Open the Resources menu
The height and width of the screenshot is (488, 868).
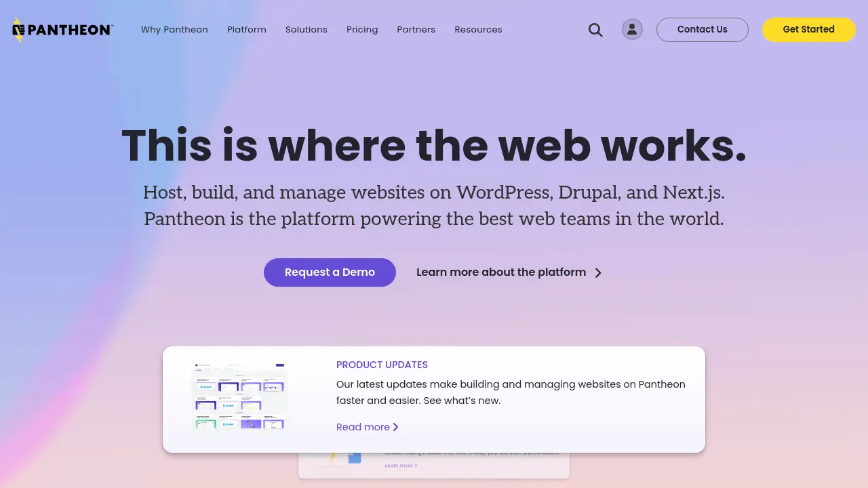click(x=478, y=30)
